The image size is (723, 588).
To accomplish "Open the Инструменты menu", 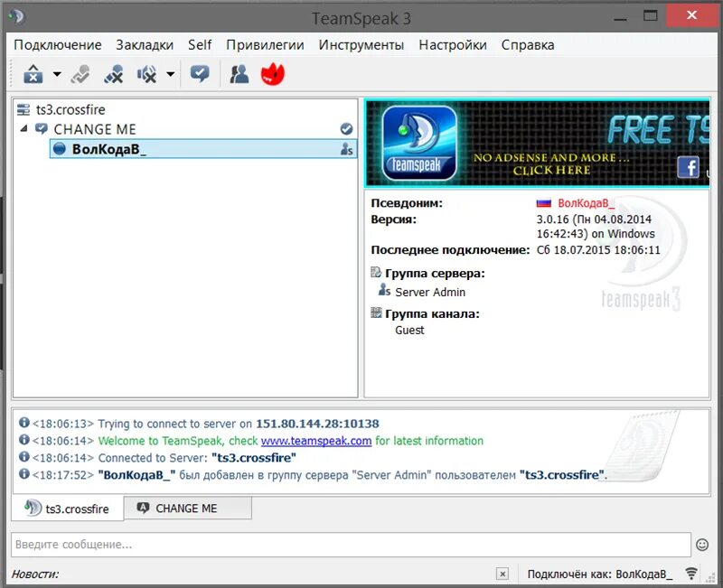I will [361, 44].
